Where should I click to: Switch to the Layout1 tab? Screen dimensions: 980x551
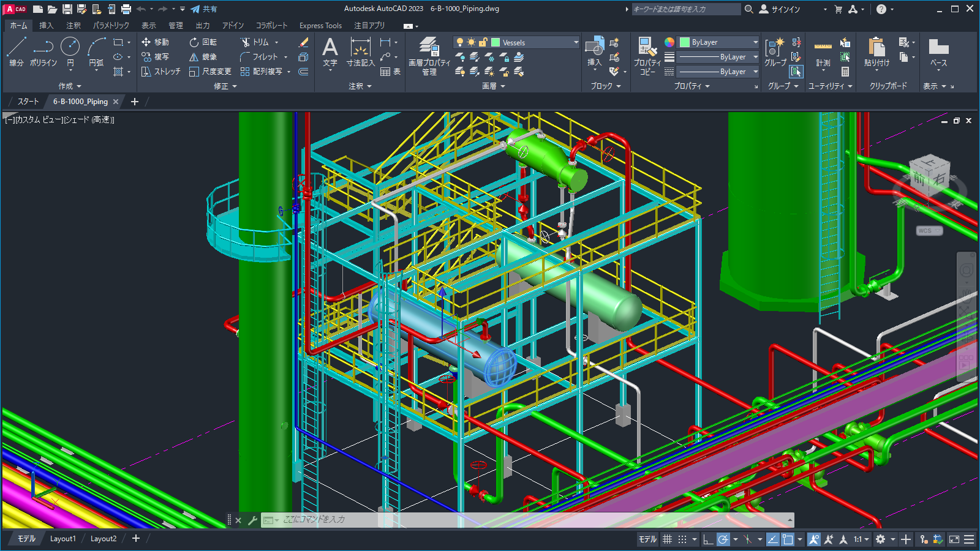(62, 538)
